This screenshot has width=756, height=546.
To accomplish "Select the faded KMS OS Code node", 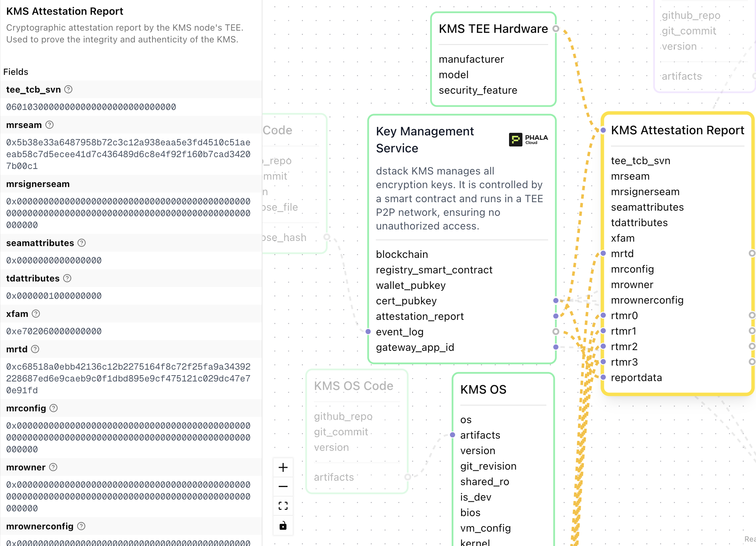I will click(353, 386).
